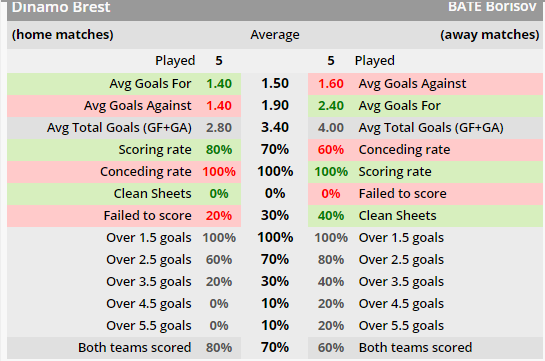Screen dimensions: 545x361
Task: Click BATE Avg Goals For 2.40 value
Action: click(x=331, y=106)
